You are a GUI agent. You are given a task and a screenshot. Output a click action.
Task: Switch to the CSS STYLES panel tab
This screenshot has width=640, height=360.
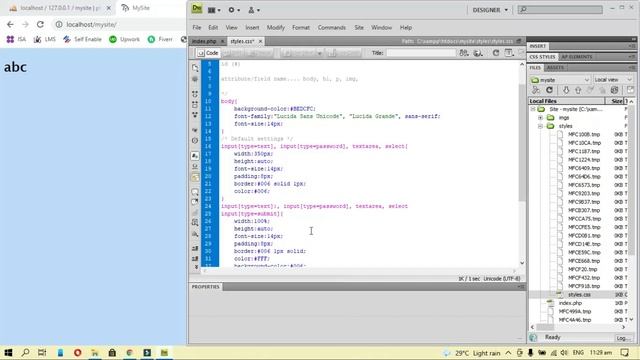(x=542, y=57)
